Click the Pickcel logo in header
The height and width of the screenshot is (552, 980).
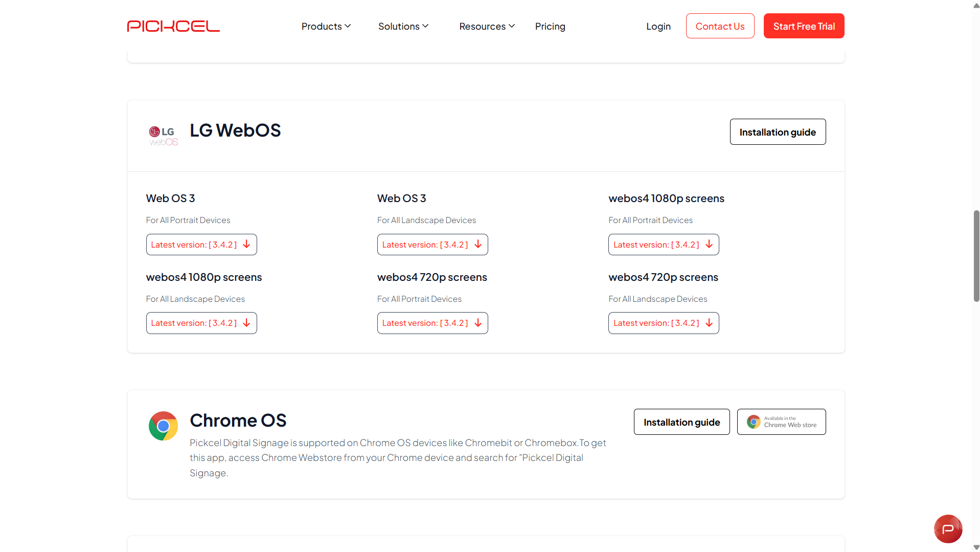[173, 26]
